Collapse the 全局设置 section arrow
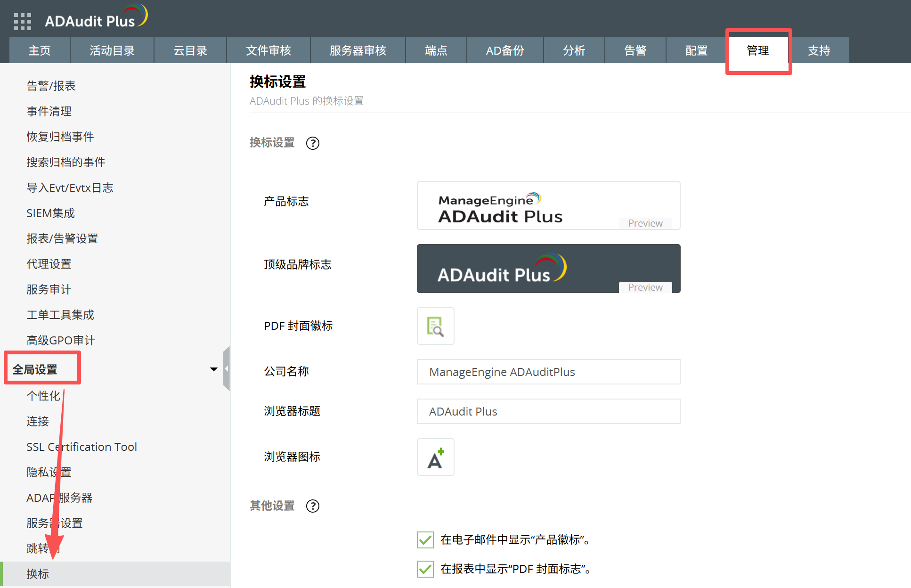Image resolution: width=911 pixels, height=588 pixels. pyautogui.click(x=213, y=369)
